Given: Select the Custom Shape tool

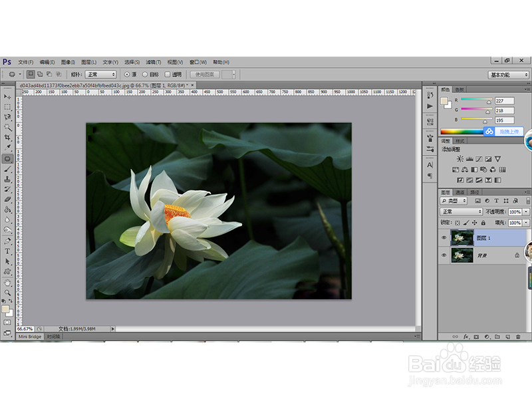Looking at the screenshot, I should coord(7,272).
